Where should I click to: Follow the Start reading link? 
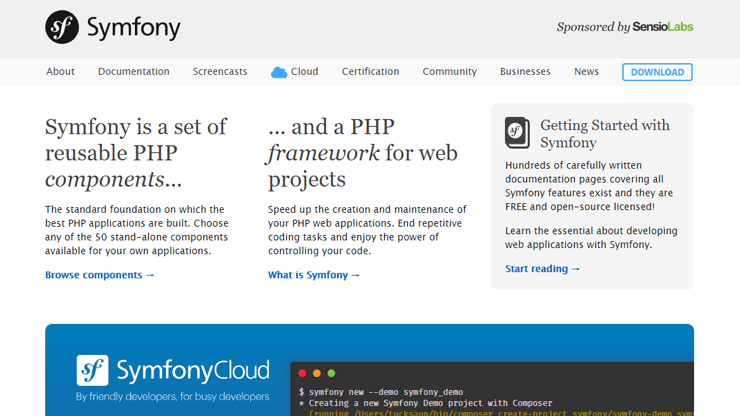pos(543,269)
